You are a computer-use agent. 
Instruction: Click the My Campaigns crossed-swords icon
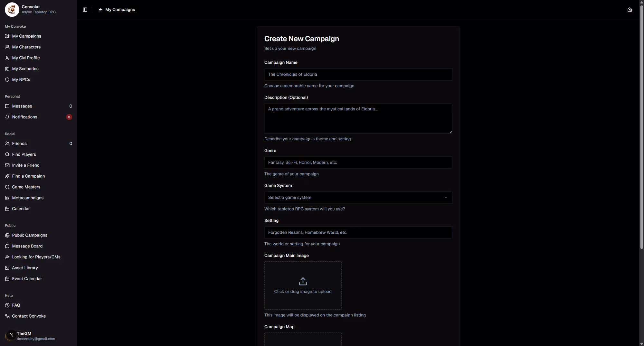tap(7, 36)
